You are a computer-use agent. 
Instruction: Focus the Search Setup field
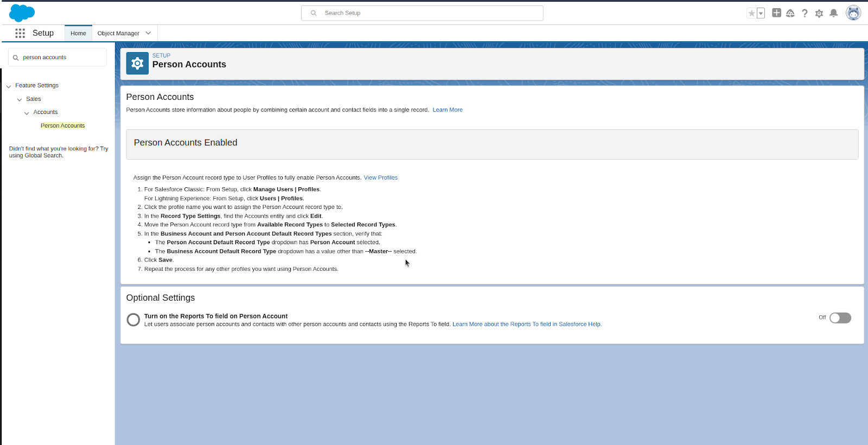point(422,13)
